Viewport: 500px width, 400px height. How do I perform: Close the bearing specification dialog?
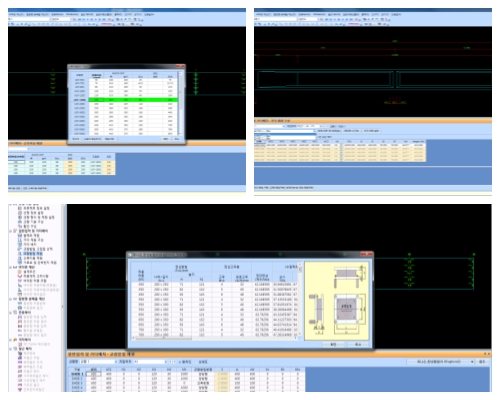tap(367, 254)
